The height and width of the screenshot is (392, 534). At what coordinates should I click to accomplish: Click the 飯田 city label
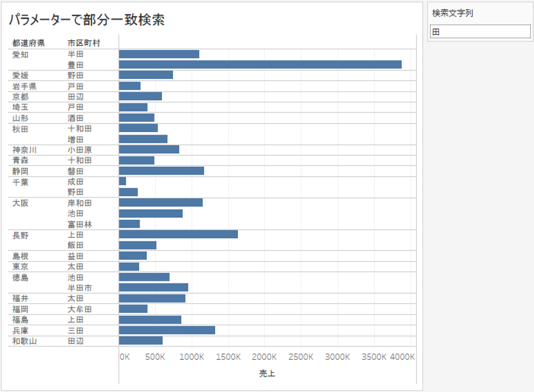75,245
